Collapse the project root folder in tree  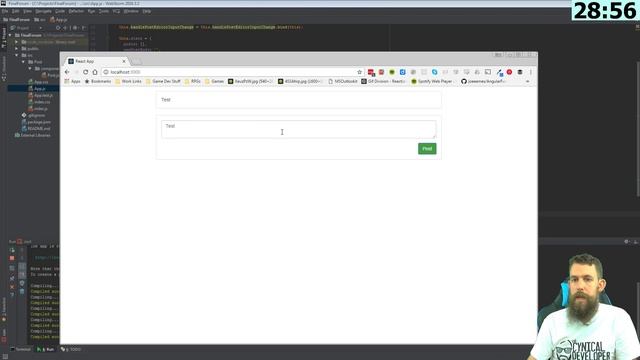(10, 36)
